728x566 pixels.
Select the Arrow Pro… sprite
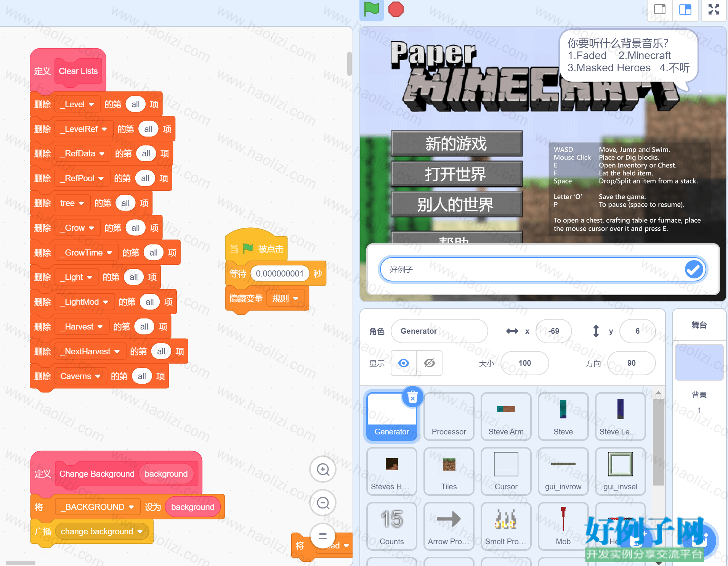click(449, 527)
